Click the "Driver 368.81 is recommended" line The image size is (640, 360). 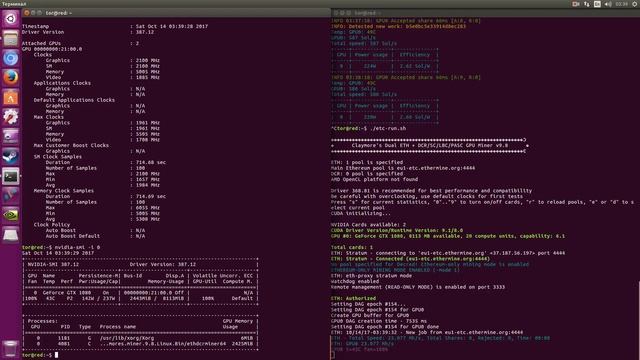(431, 191)
